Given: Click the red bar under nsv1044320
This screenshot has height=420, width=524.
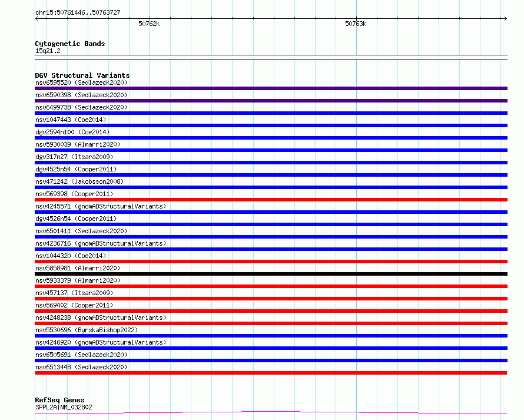Looking at the screenshot, I should 271,262.
